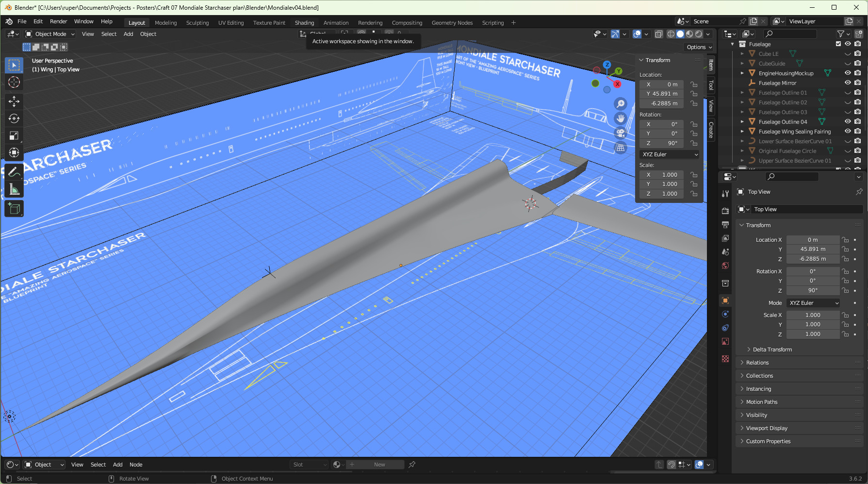
Task: Activate the 3D Cursor tool
Action: (14, 82)
